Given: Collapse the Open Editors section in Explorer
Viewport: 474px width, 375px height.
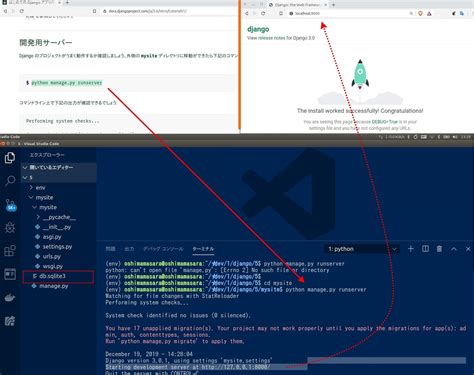Looking at the screenshot, I should click(59, 167).
